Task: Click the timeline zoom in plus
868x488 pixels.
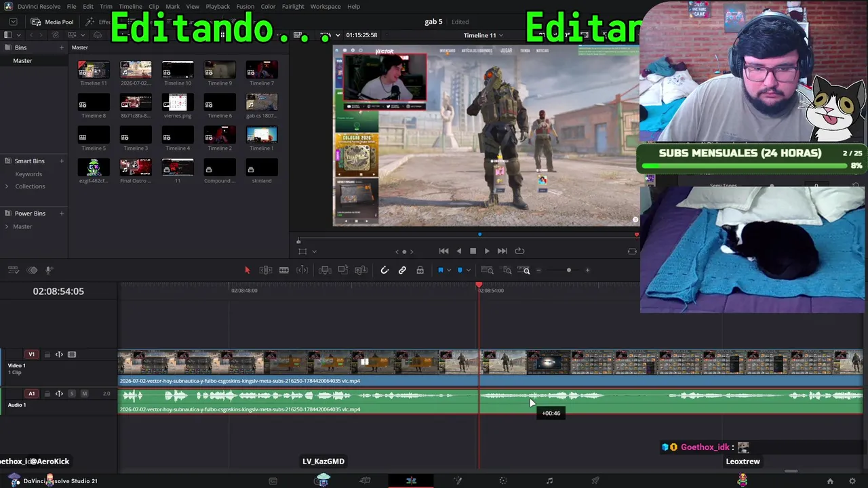Action: point(587,270)
